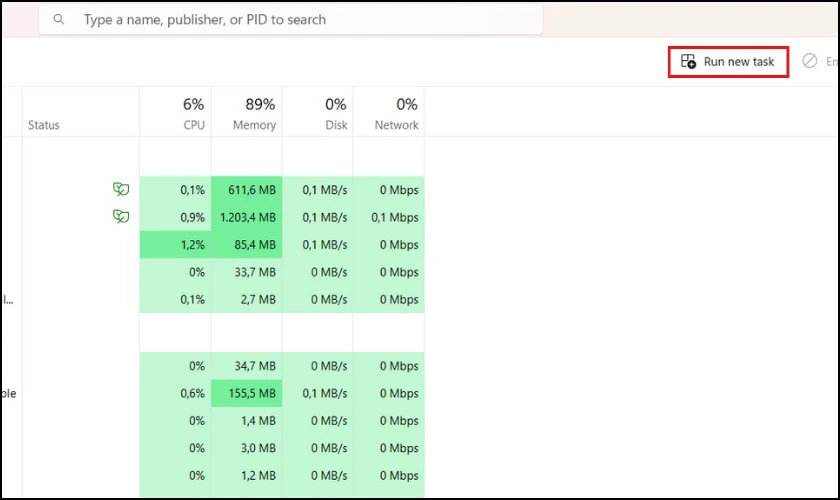Screen dimensions: 840x500
Task: Click the Run new task window-plus icon
Action: pos(688,61)
